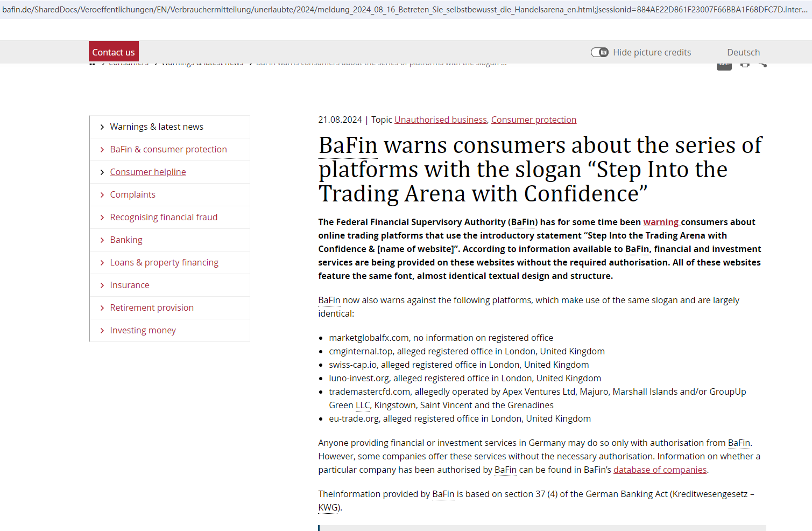The width and height of the screenshot is (812, 531).
Task: Open Complaints in the sidebar menu
Action: coord(132,194)
